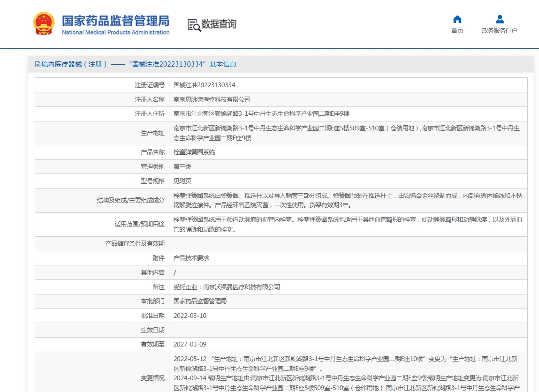Click the 备注 label
Screen dimensions: 539x392
click(159, 287)
